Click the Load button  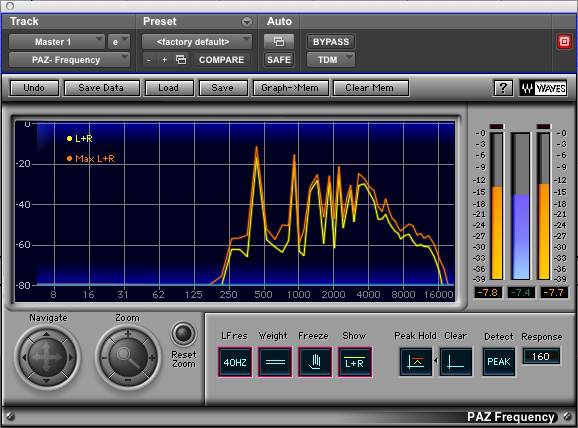(169, 88)
